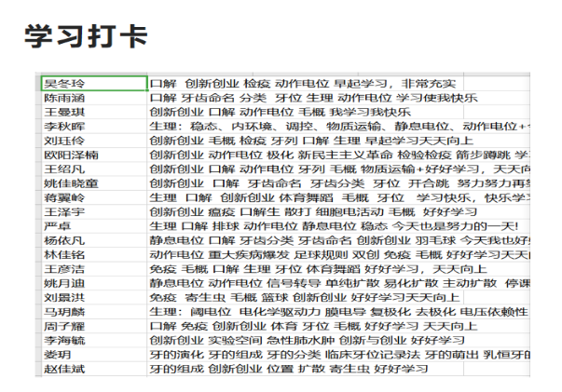Select the name cell 严卓
This screenshot has width=562, height=392.
coord(93,226)
